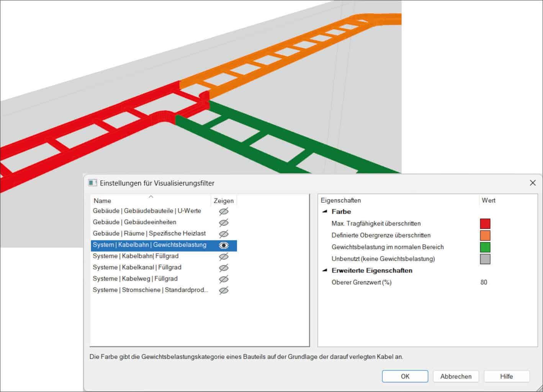
Task: Enable the Kabelweg Füllgrad visibility icon
Action: (x=224, y=279)
